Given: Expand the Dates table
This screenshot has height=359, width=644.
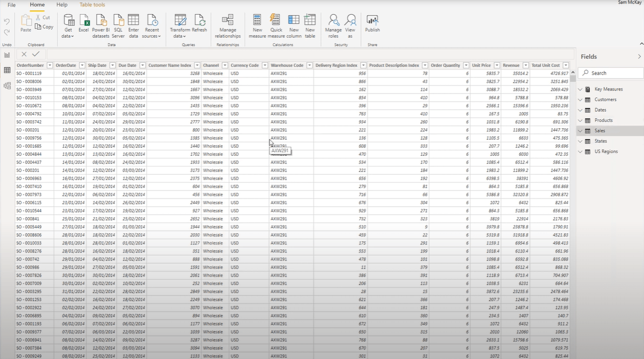Looking at the screenshot, I should tap(580, 110).
